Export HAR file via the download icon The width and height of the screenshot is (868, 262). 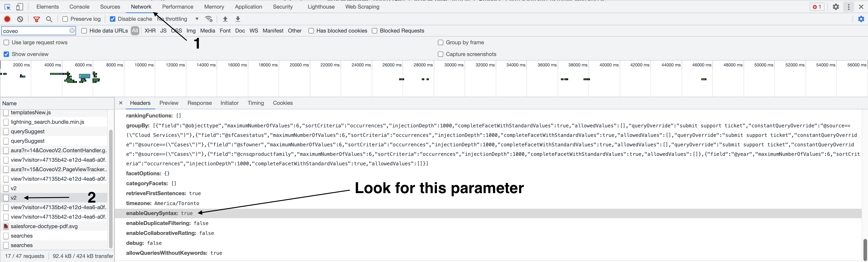pos(238,19)
